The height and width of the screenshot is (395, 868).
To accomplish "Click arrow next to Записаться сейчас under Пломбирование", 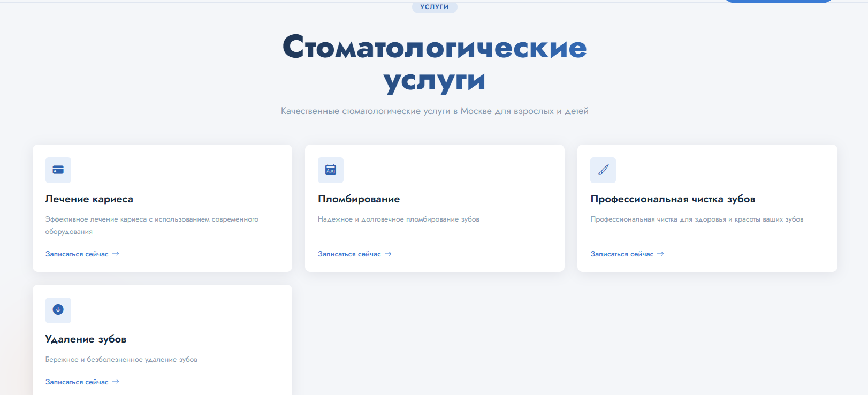I will tap(388, 254).
